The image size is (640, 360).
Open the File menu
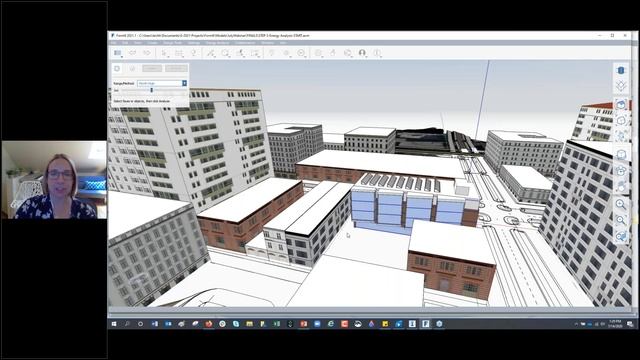pos(113,42)
